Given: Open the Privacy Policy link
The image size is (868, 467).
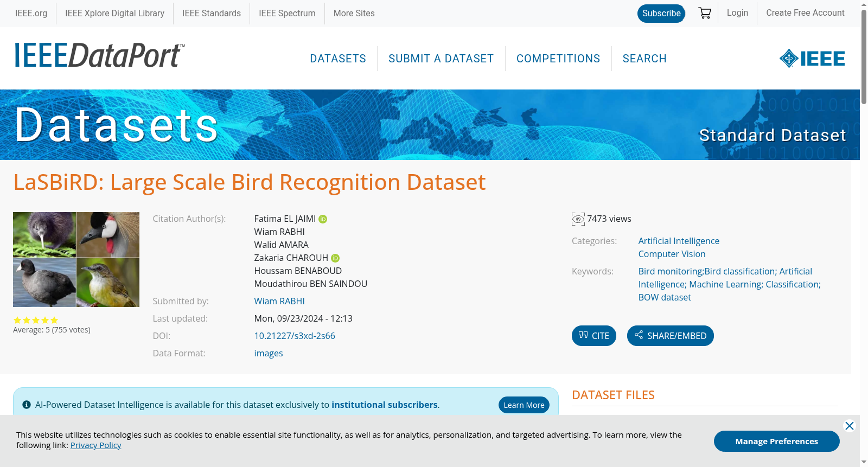Looking at the screenshot, I should click(x=95, y=445).
